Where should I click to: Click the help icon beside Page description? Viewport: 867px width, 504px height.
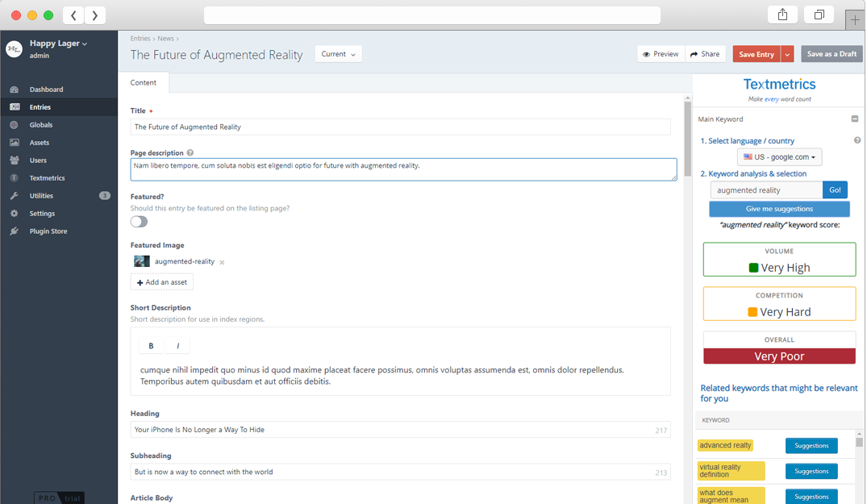[x=190, y=152]
